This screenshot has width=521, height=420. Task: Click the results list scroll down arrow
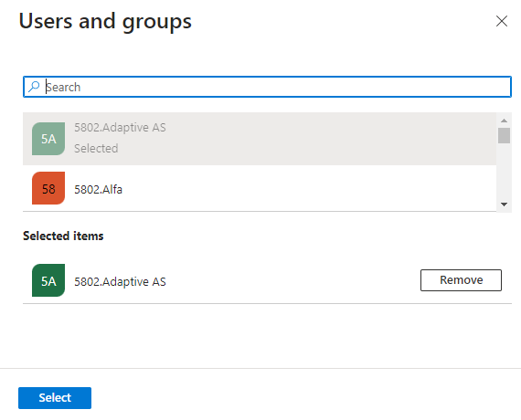(504, 205)
